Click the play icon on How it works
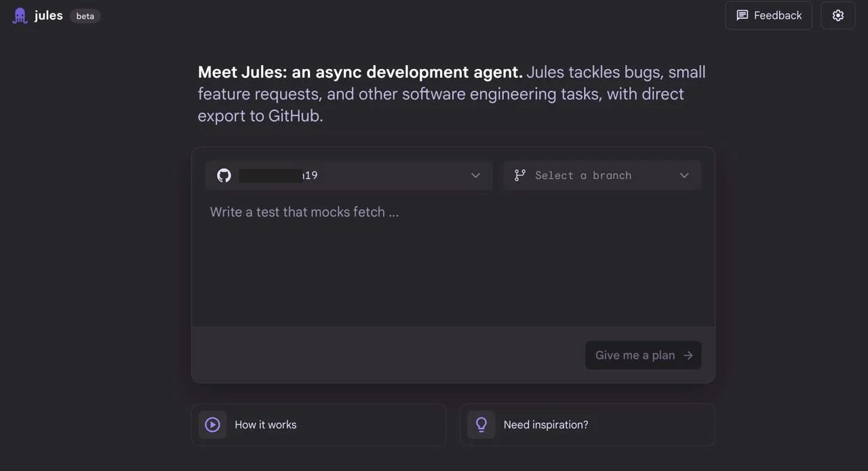The width and height of the screenshot is (868, 471). (213, 425)
